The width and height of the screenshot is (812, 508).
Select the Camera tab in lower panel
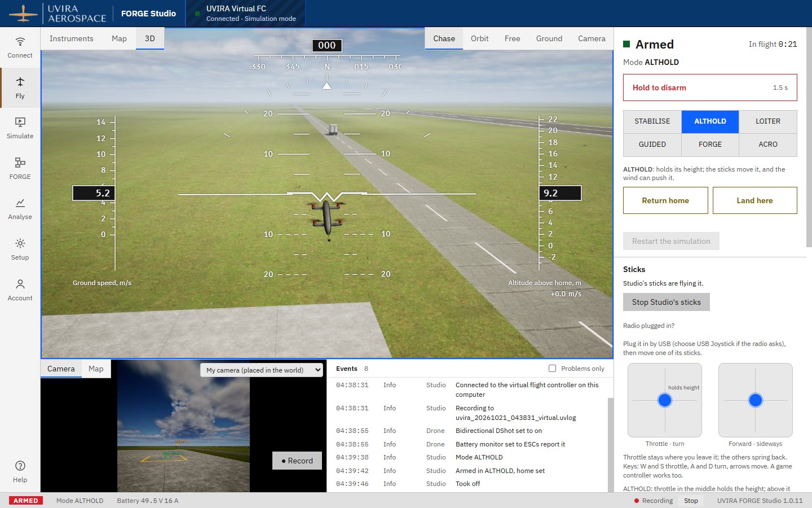(61, 369)
